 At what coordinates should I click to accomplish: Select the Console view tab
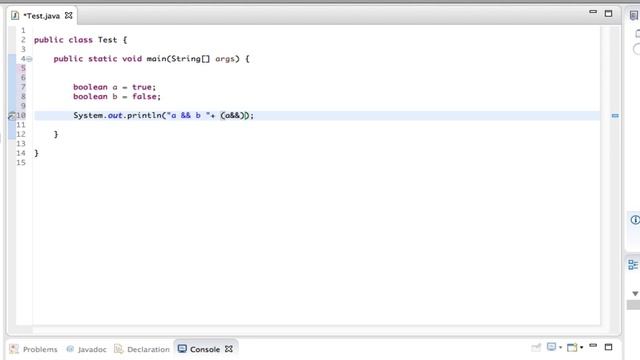[205, 349]
